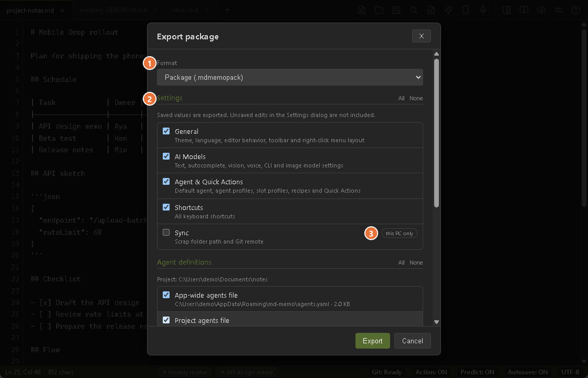Add a new tab with the plus icon
This screenshot has width=588, height=378.
pyautogui.click(x=228, y=10)
